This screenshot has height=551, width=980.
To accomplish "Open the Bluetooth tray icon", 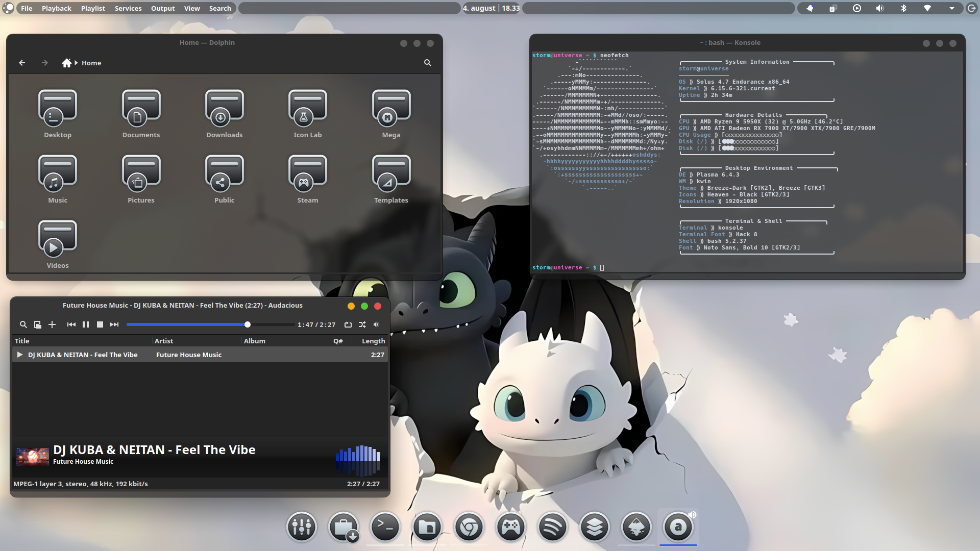I will [x=903, y=8].
